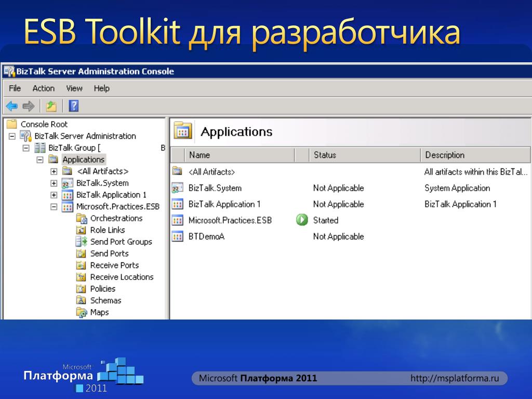Collapse the BizTalk Group node

click(x=26, y=148)
